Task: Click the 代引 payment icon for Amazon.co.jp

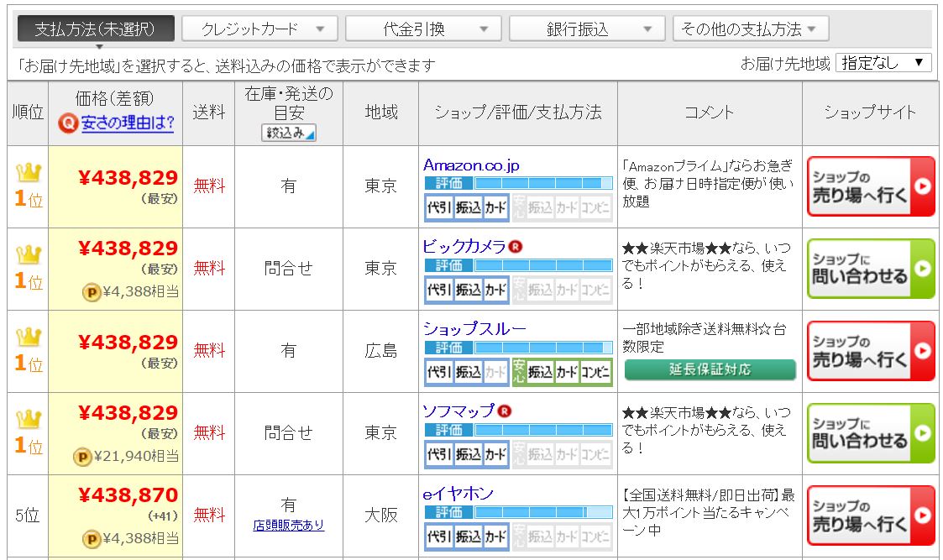Action: (438, 207)
